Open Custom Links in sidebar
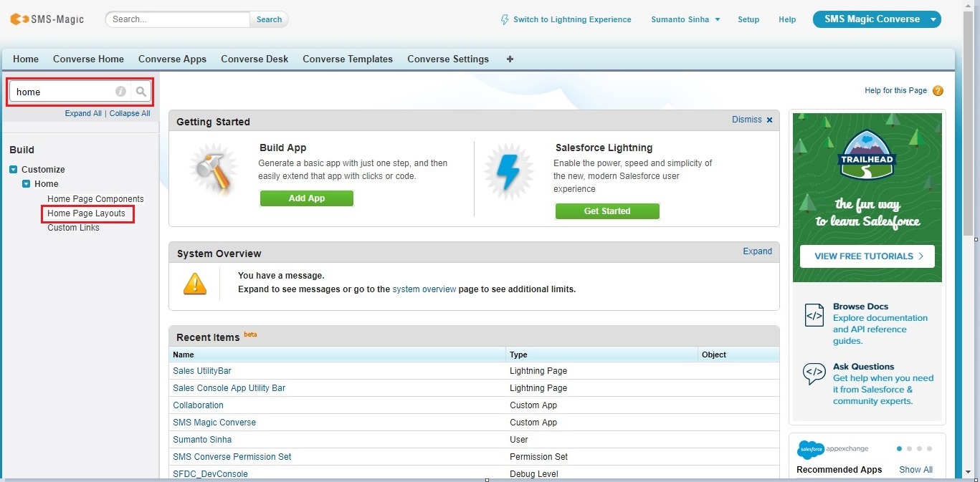This screenshot has width=980, height=482. tap(73, 228)
